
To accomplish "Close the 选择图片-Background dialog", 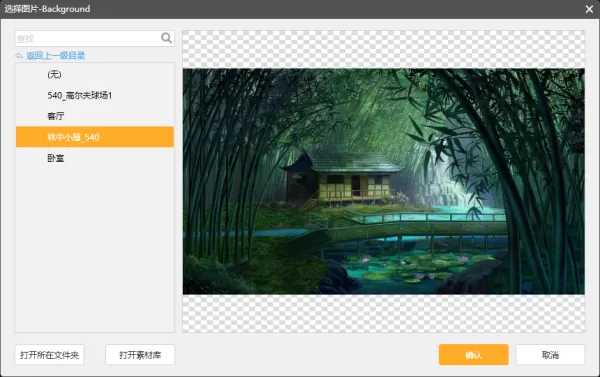I will click(x=589, y=9).
